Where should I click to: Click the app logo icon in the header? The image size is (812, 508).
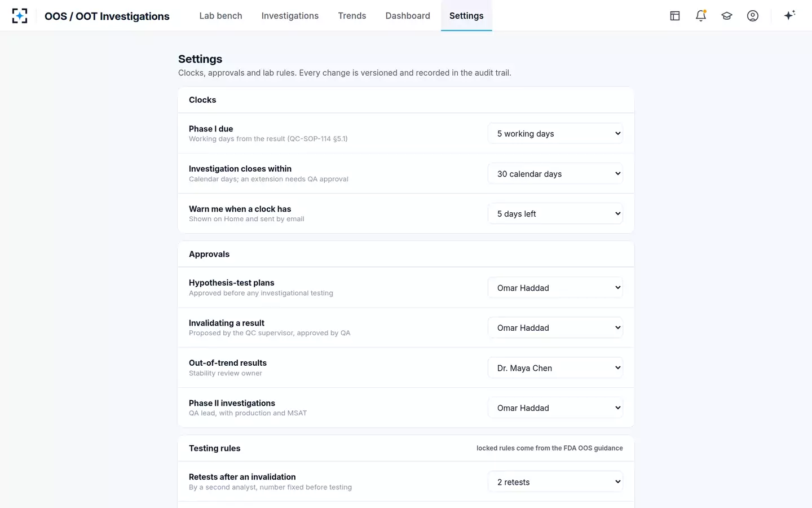pos(20,16)
